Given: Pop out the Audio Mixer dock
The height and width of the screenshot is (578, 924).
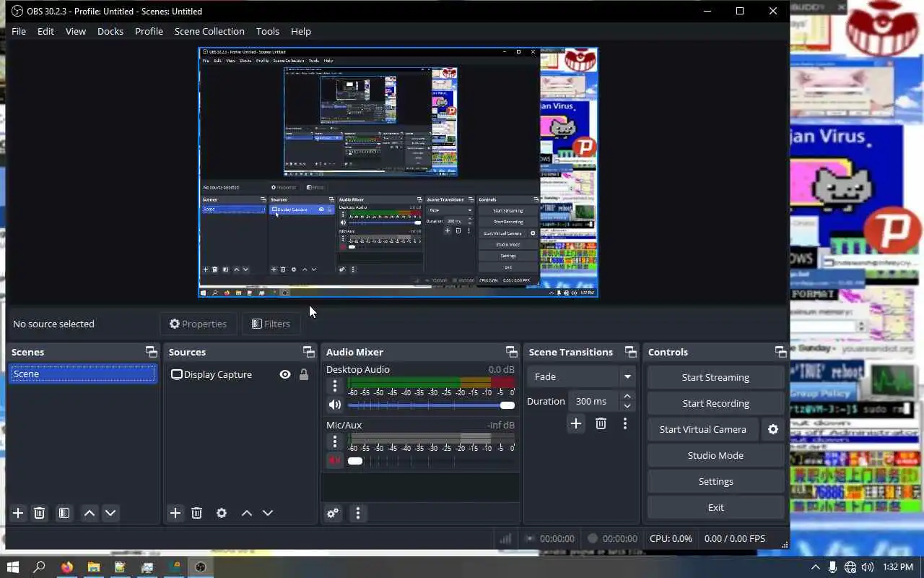Looking at the screenshot, I should tap(512, 352).
